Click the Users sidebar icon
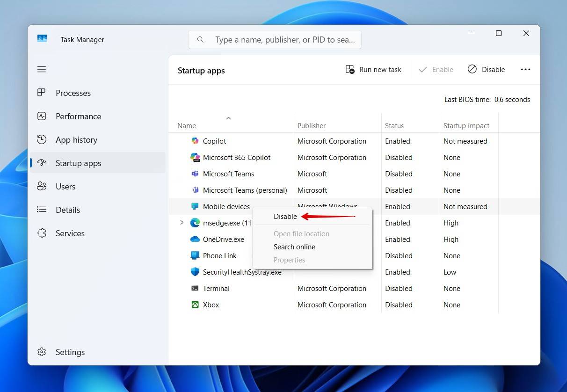Screen dimensions: 567x392 click(x=42, y=186)
